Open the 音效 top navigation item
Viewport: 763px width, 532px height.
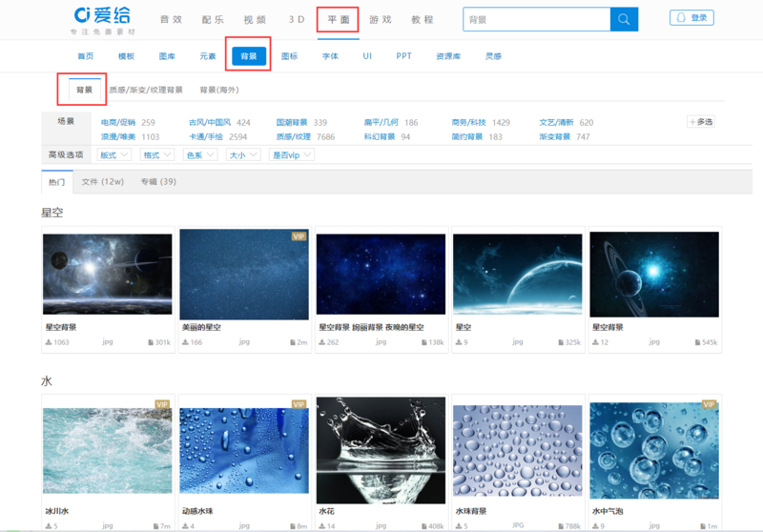[171, 19]
